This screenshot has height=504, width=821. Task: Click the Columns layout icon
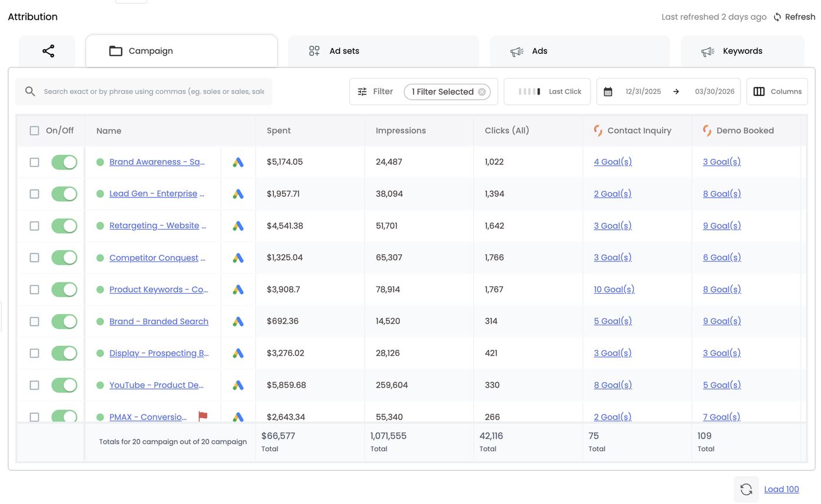(759, 91)
